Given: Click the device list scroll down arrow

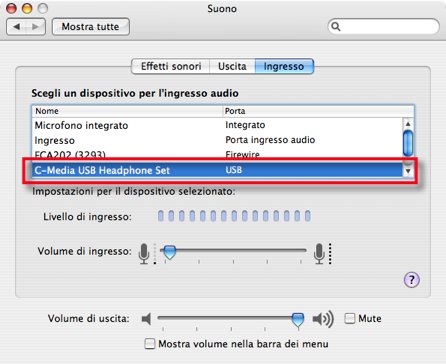Looking at the screenshot, I should coord(408,171).
